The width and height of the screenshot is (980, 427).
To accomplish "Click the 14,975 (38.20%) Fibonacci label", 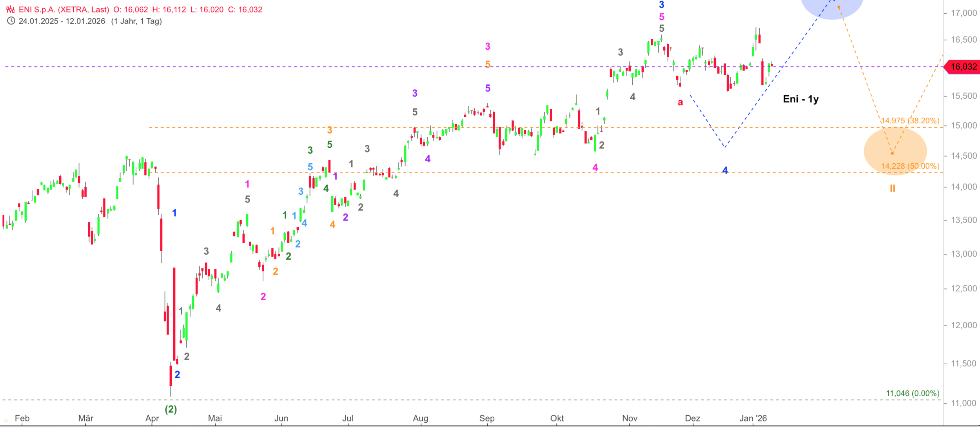I will pyautogui.click(x=910, y=121).
